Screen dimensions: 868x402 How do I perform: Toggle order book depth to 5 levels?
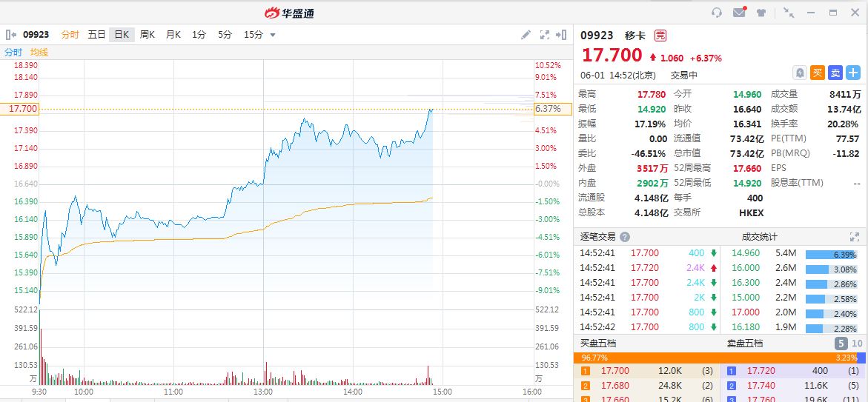pos(841,344)
